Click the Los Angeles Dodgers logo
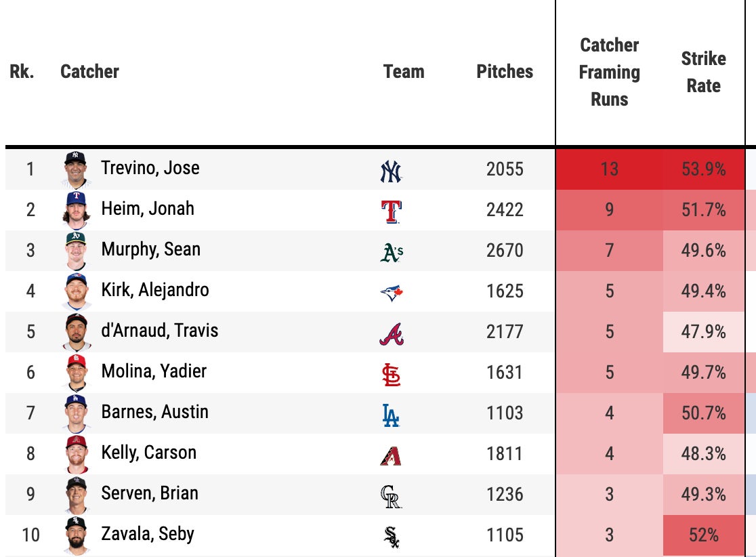Viewport: 756px width, 557px height. coord(391,414)
